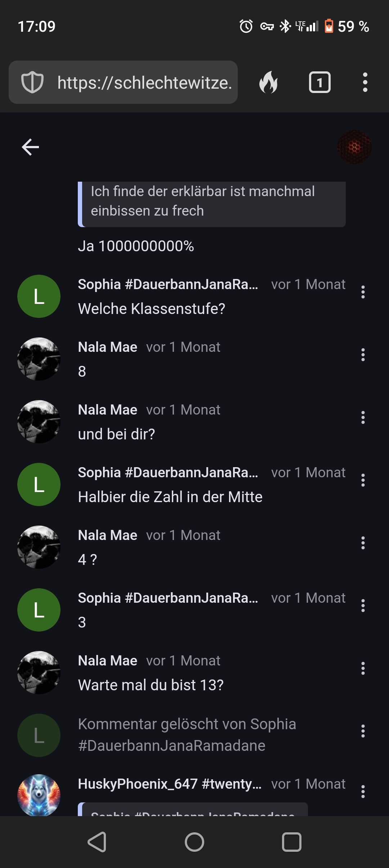Tap Nala Mae's name above "4 ?" comment

108,535
